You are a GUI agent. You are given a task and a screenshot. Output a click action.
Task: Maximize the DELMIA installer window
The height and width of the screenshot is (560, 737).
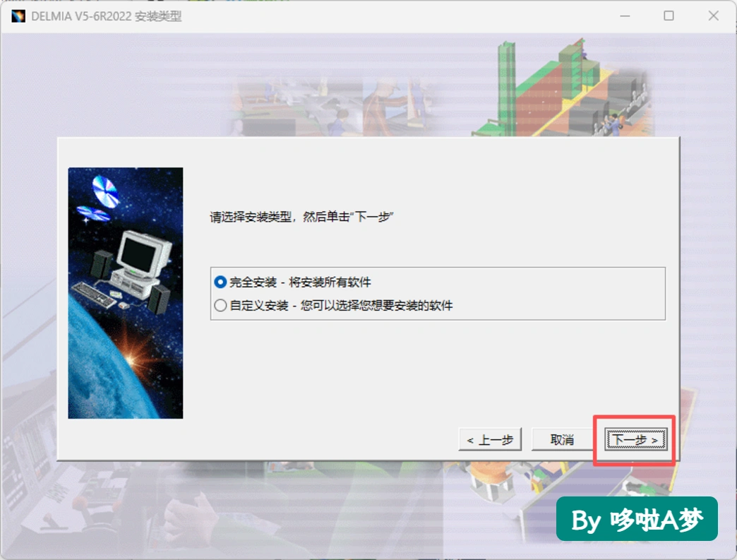(669, 16)
